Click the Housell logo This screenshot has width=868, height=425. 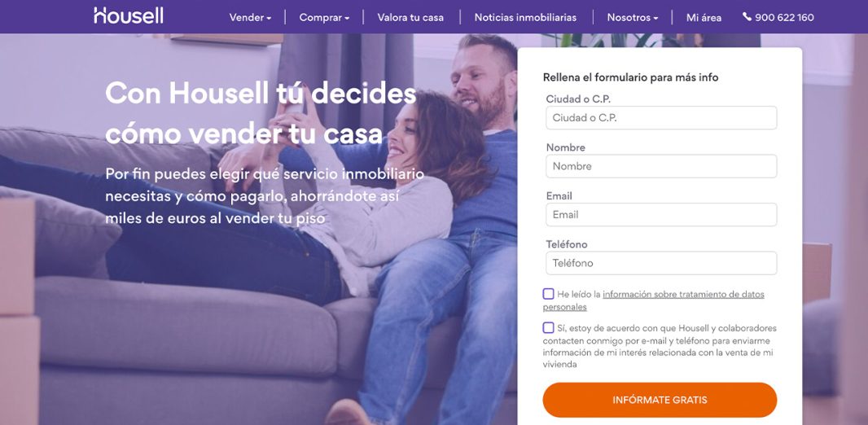[x=129, y=15]
